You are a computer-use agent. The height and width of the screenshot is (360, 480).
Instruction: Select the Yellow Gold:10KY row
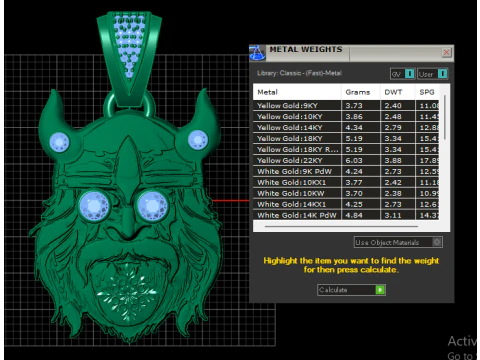[346, 117]
